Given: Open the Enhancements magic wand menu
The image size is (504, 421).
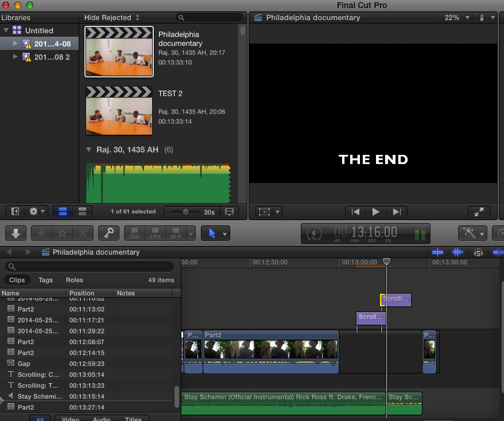Looking at the screenshot, I should pos(472,233).
